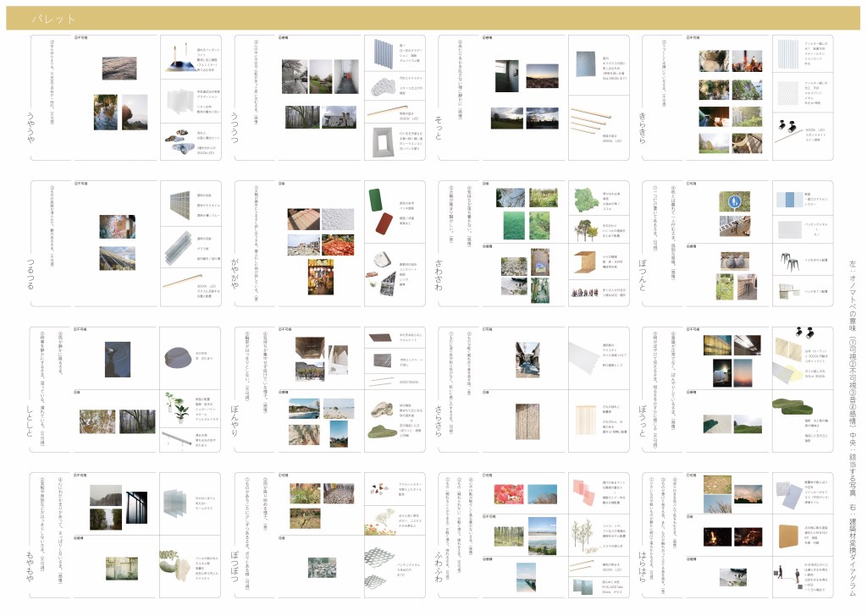This screenshot has height=616, width=867.
Task: Click the wooden box frame icon in さわさわ
Action: pos(585,261)
